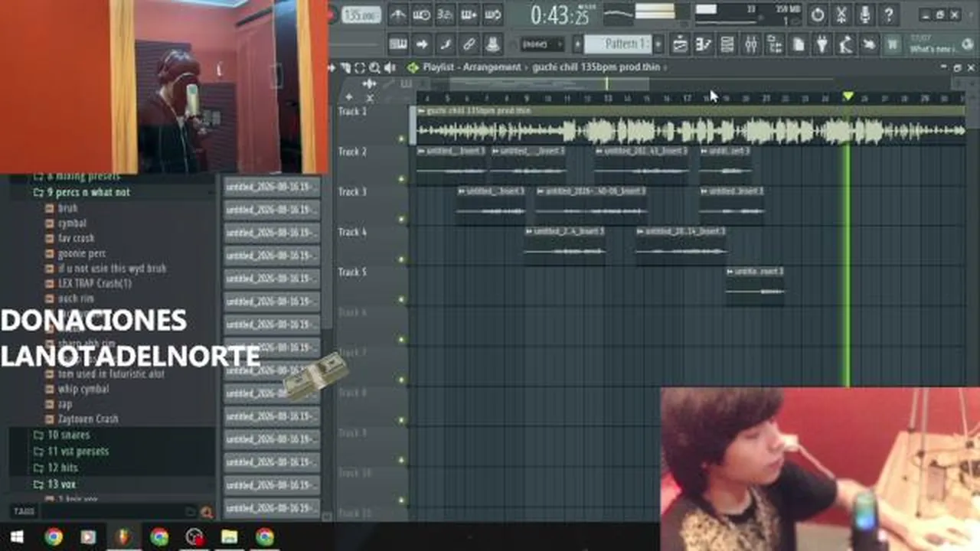
Task: Click the link icon in the toolbar
Action: tap(469, 44)
